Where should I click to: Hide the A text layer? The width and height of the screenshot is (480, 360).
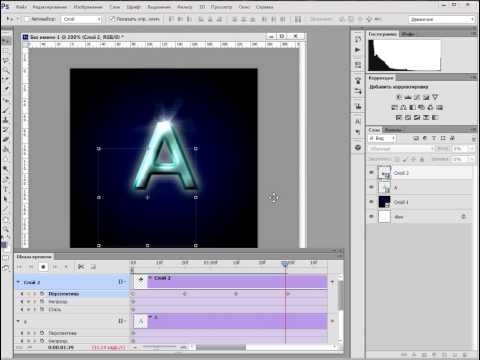[371, 187]
